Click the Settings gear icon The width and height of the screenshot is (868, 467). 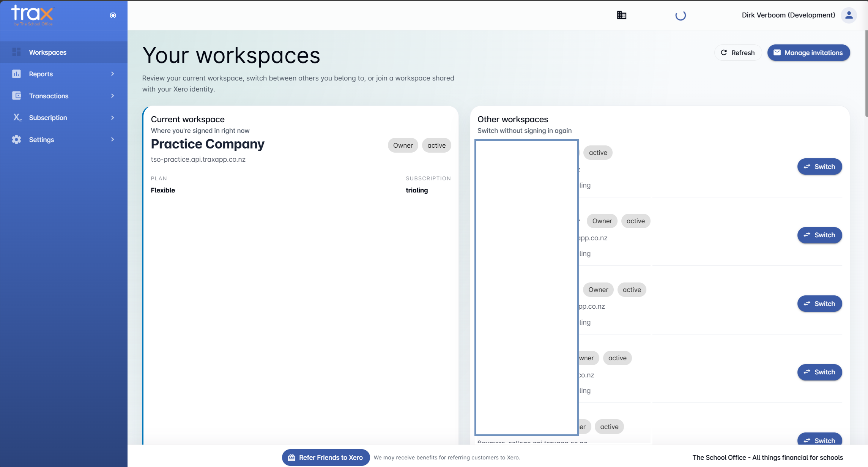(x=16, y=139)
